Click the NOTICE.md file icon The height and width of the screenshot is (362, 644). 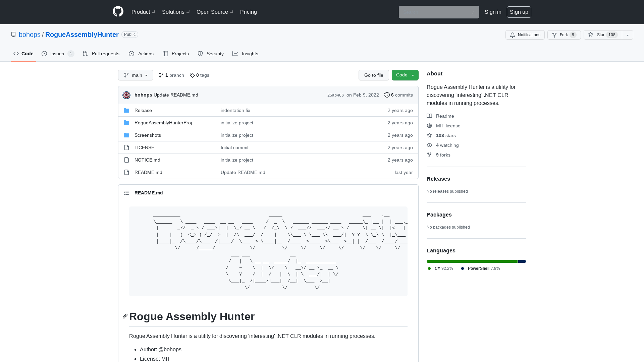click(126, 160)
